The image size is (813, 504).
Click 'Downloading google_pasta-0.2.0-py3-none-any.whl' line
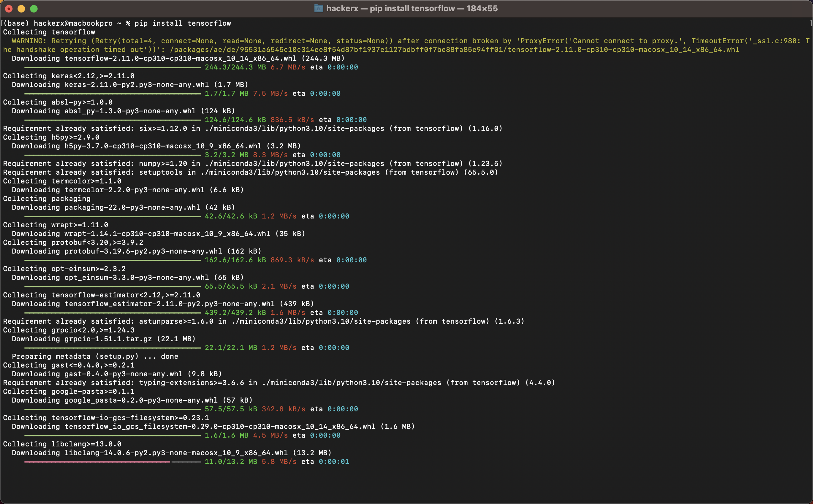click(132, 400)
